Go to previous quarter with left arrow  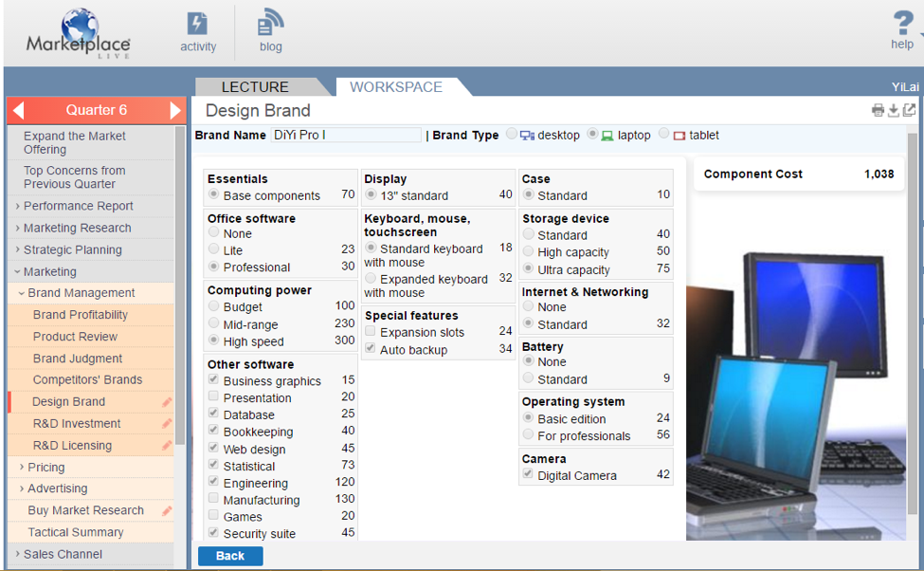18,110
